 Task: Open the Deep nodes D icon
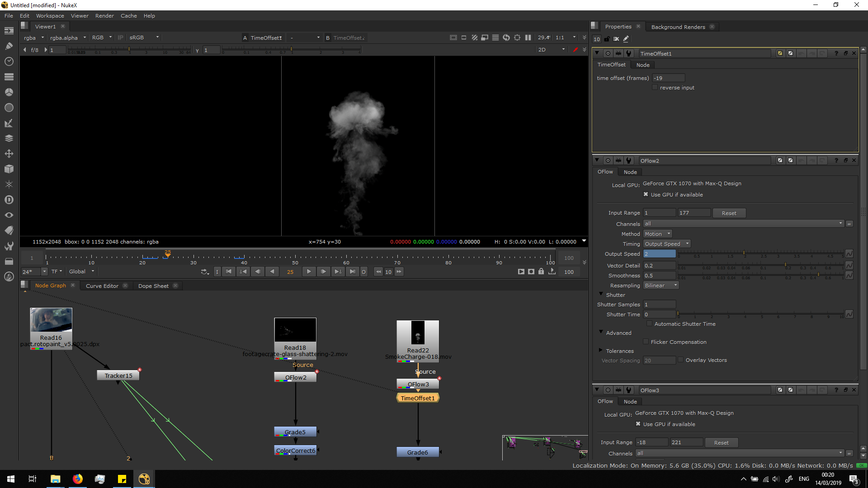pos(9,200)
